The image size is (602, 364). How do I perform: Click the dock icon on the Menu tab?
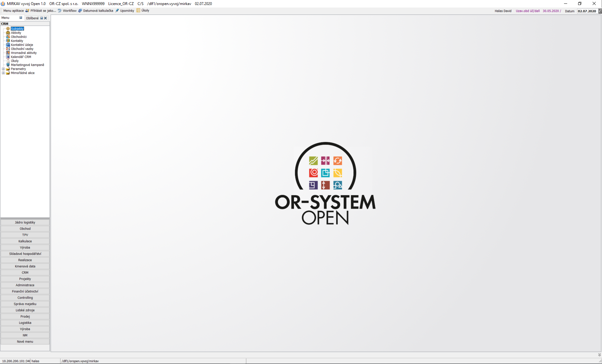click(x=21, y=18)
